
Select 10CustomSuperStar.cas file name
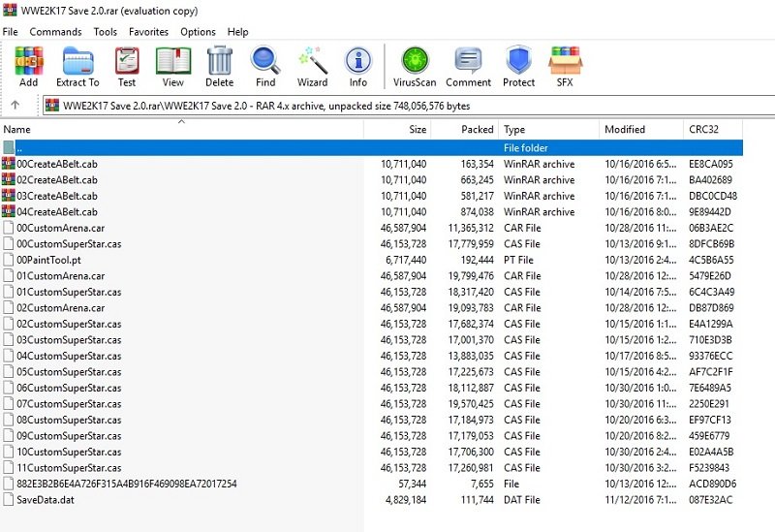click(69, 452)
